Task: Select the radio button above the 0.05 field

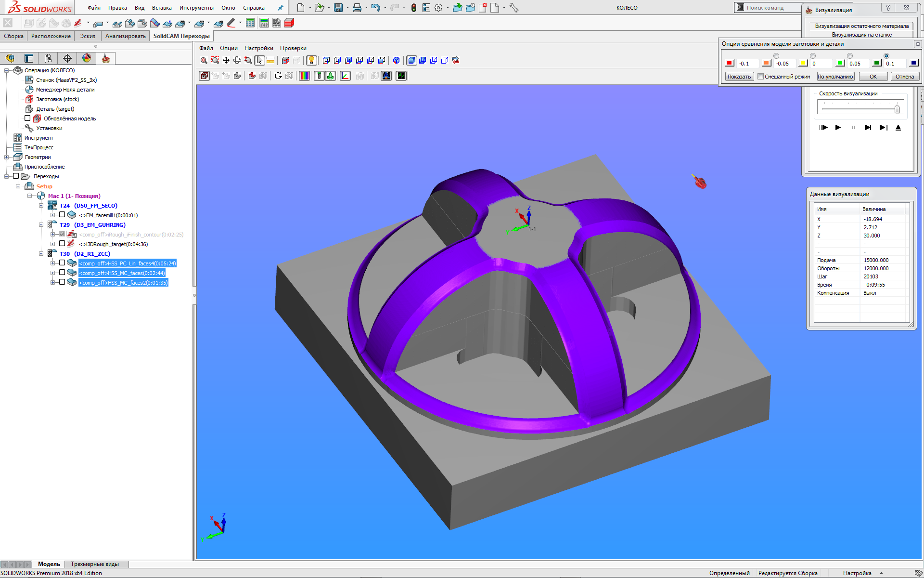Action: [x=850, y=56]
